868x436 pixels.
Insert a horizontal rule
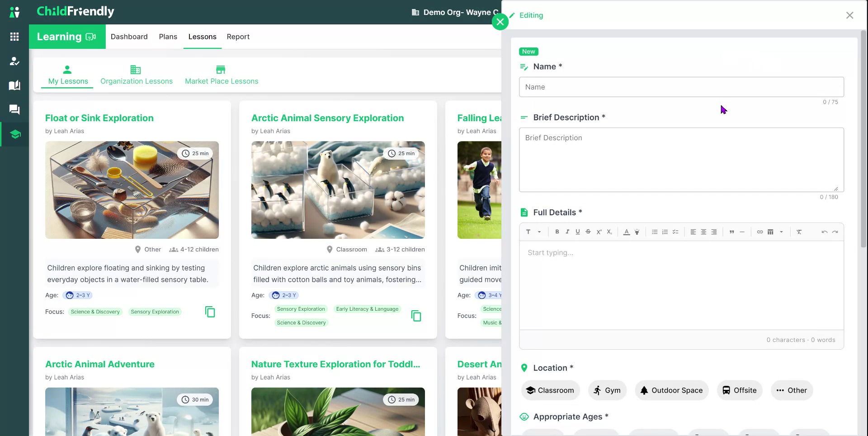(742, 232)
